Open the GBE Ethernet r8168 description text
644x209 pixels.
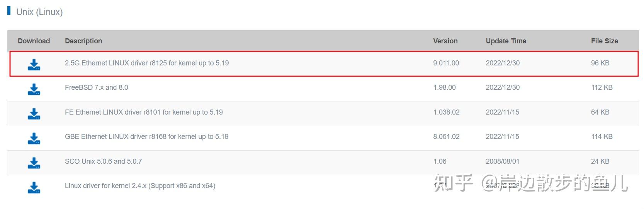147,137
